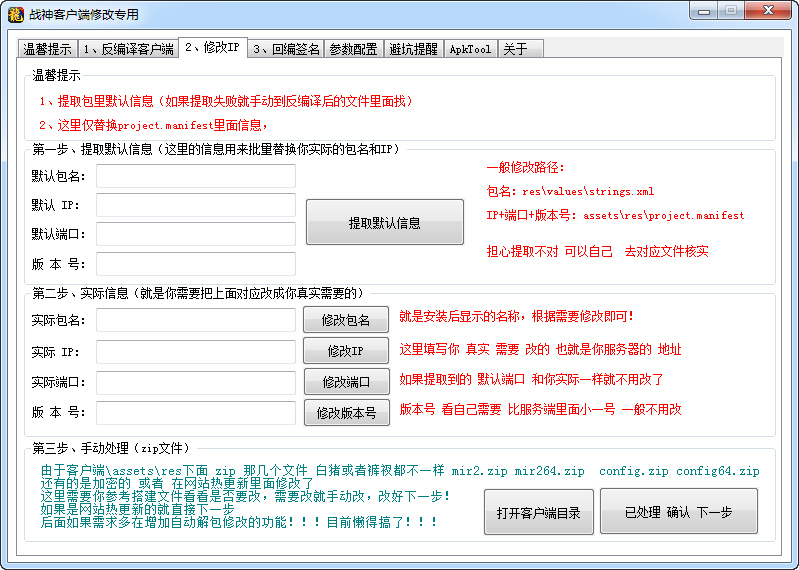Go to the 参数配置 tab
Viewport: 799px width, 570px height.
click(x=354, y=49)
